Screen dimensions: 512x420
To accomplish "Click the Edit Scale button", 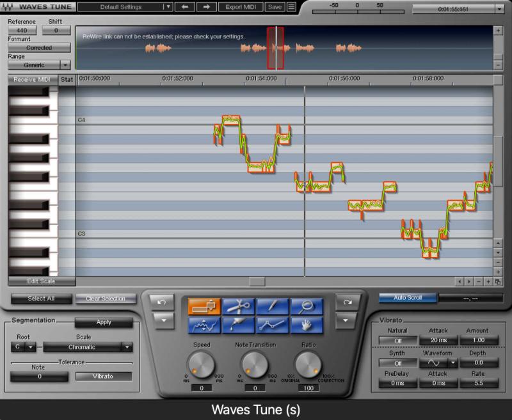I will (x=42, y=281).
